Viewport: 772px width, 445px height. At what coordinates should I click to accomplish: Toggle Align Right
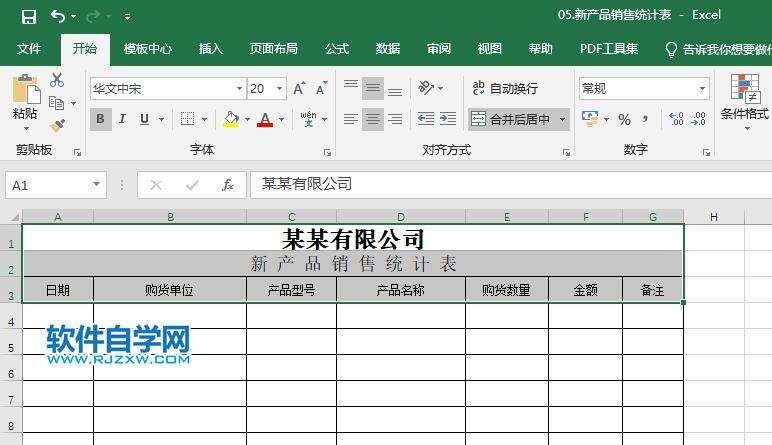[x=395, y=119]
